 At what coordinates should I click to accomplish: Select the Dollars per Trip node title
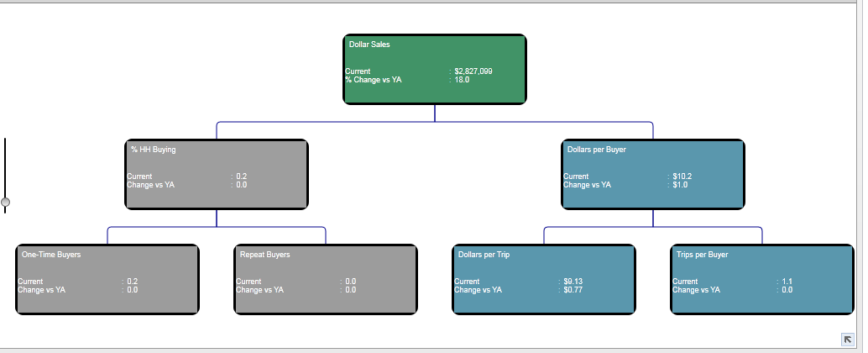(x=484, y=255)
